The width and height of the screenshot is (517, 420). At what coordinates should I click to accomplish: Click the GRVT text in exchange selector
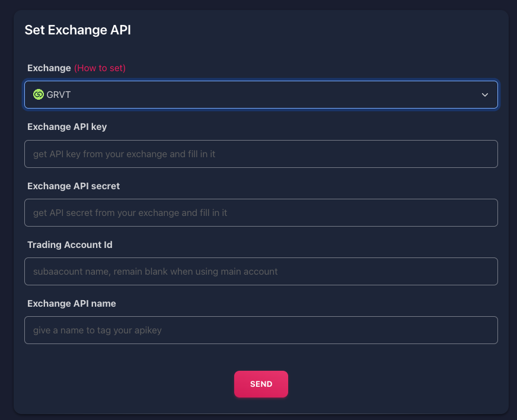[x=59, y=95]
